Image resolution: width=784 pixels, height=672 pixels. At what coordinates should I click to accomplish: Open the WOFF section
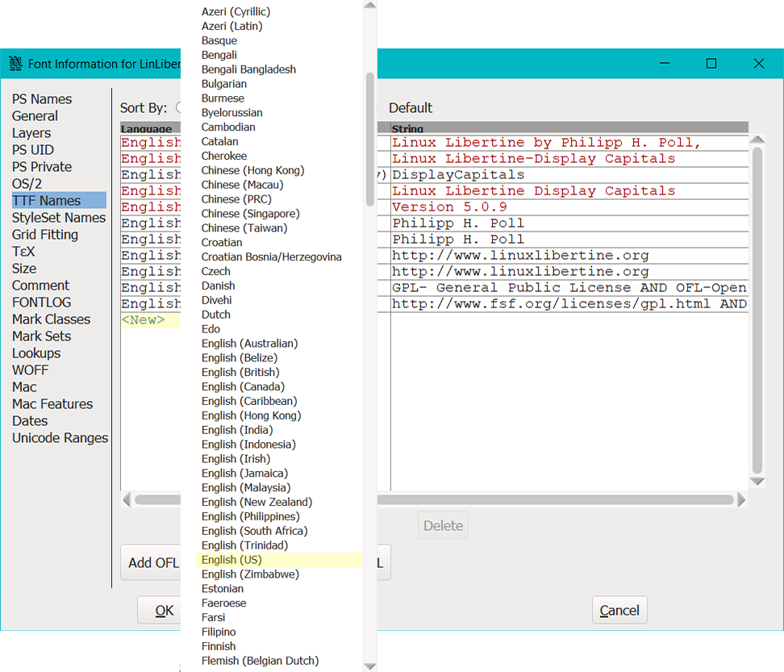[31, 370]
